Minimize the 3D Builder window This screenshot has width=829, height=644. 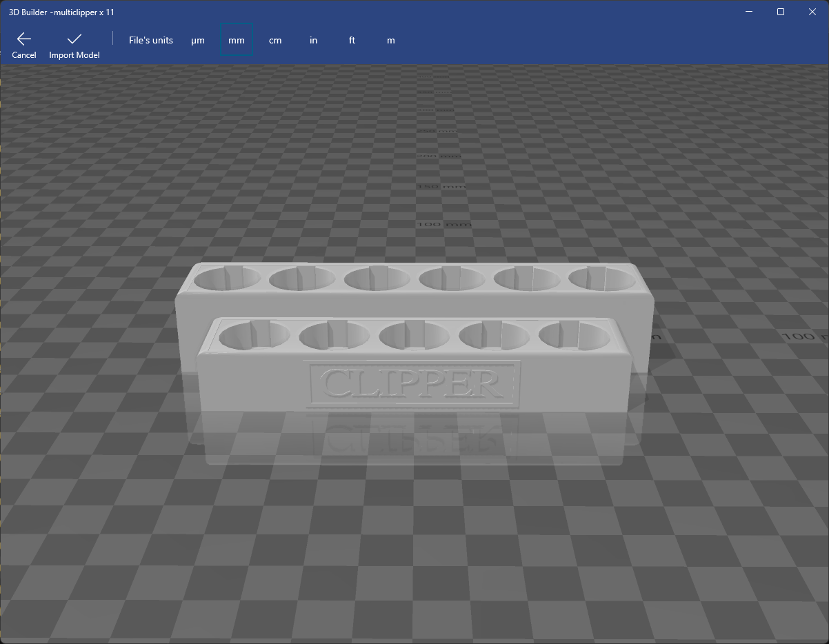(748, 12)
